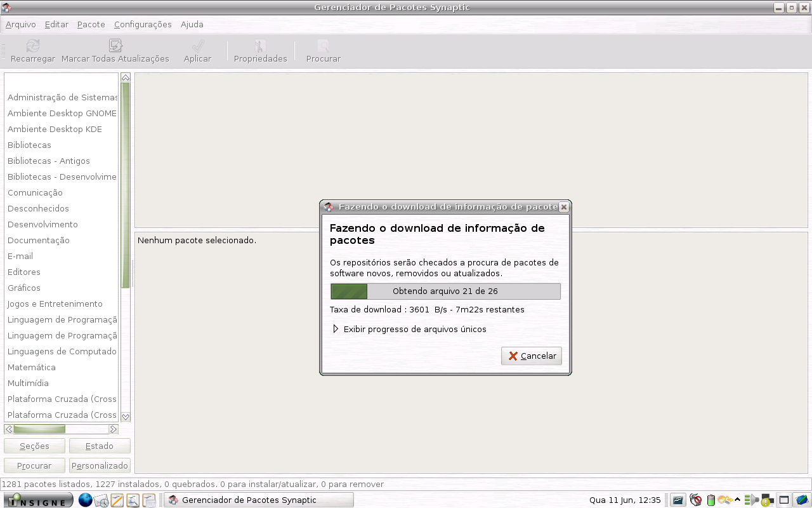
Task: Select the Bibliotecas section
Action: (62, 145)
